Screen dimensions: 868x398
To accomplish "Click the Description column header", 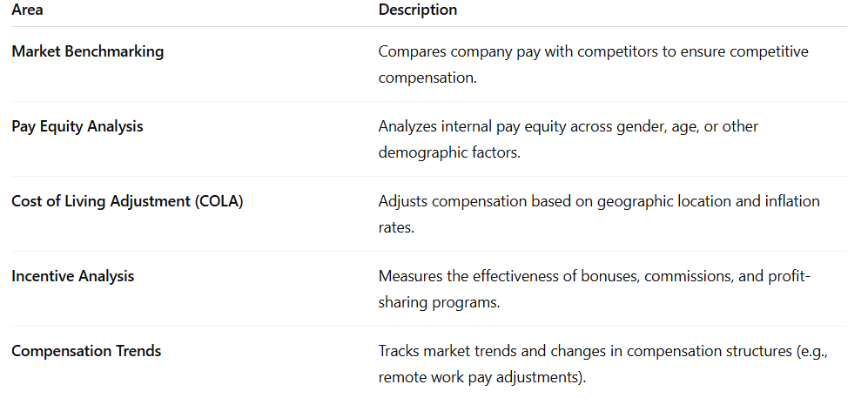I will pos(418,10).
